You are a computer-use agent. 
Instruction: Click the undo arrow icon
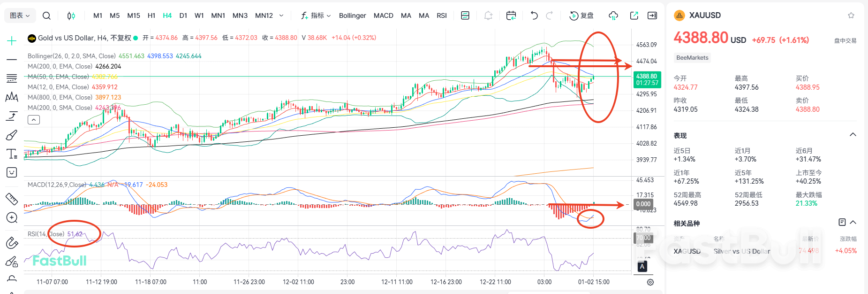coord(534,15)
